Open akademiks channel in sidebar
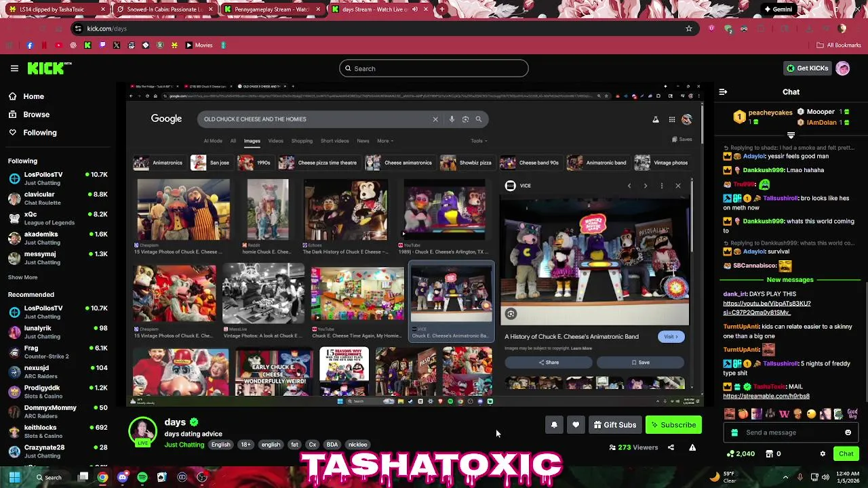868x488 pixels. 58,238
